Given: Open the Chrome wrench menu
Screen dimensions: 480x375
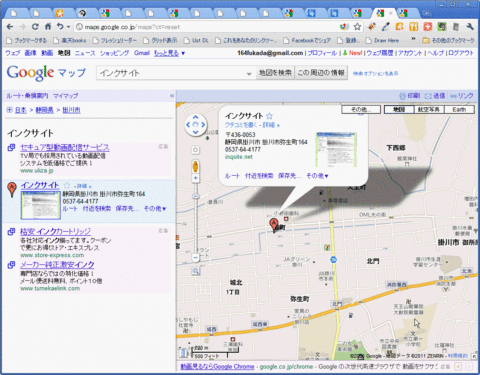Looking at the screenshot, I should coord(470,27).
